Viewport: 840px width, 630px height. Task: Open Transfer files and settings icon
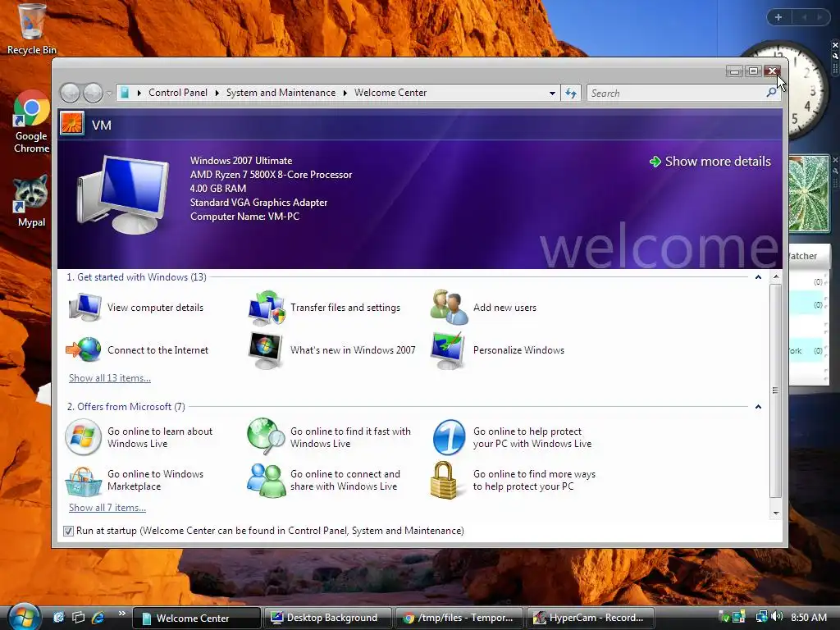(267, 308)
